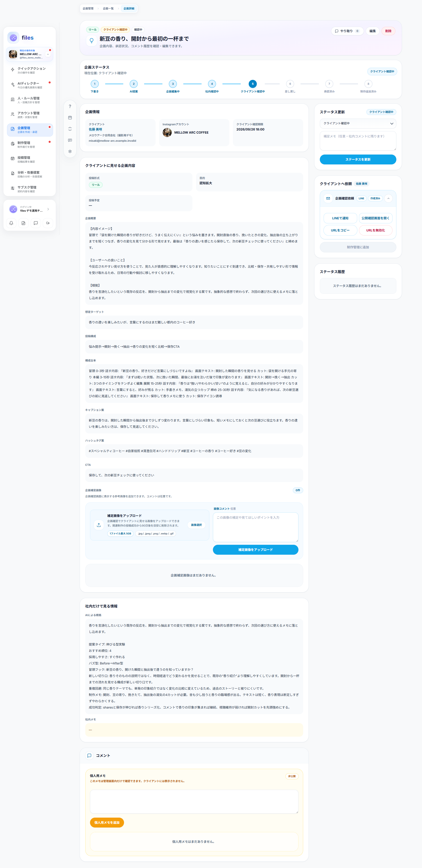Open the files デモ運用 login user chevron
This screenshot has height=868, width=422.
[48, 209]
